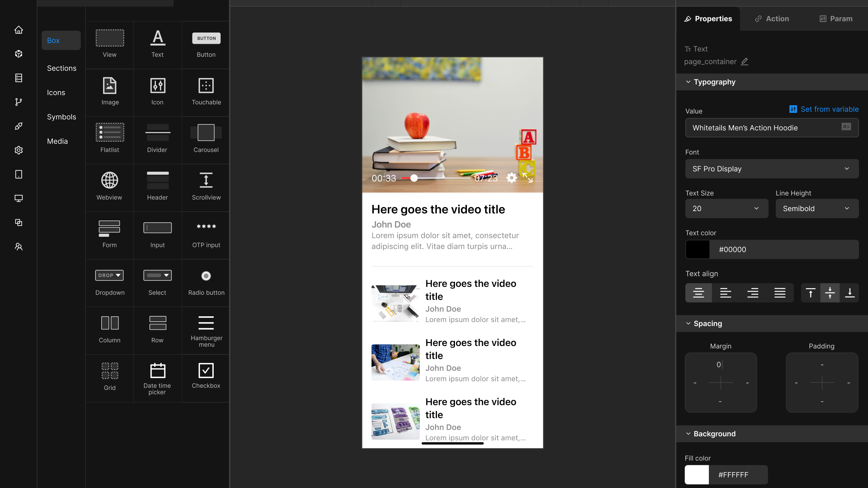Switch to the Action tab
The image size is (868, 488).
coord(772,19)
